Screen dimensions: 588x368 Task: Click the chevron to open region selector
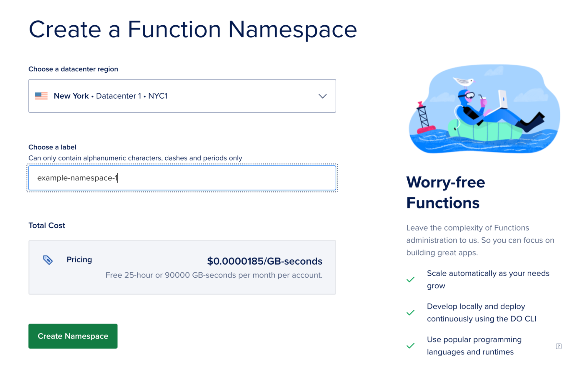click(x=322, y=96)
